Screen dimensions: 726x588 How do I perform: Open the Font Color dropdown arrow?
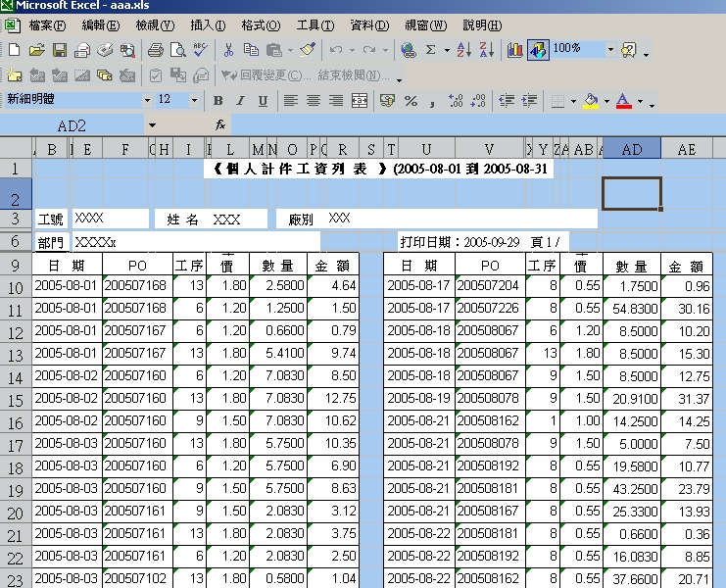pos(640,101)
